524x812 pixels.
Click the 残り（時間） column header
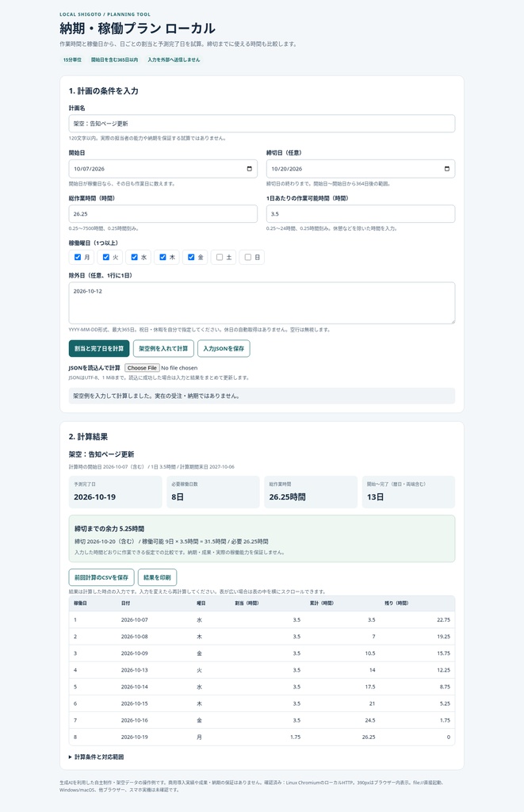point(396,603)
